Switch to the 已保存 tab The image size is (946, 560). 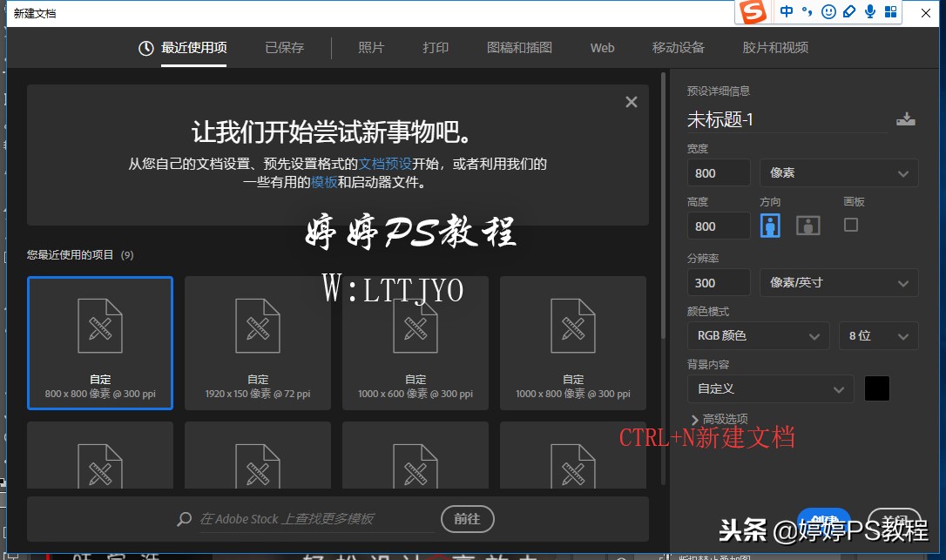click(284, 48)
